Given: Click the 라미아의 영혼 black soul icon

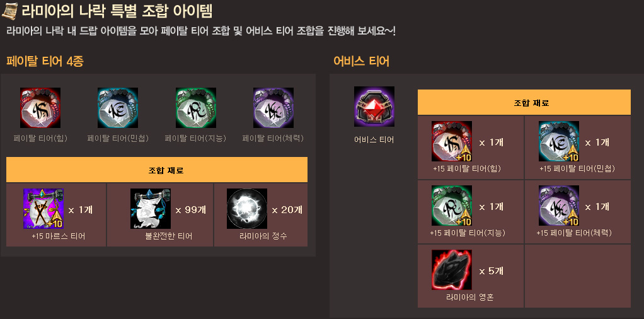Looking at the screenshot, I should click(x=452, y=270).
